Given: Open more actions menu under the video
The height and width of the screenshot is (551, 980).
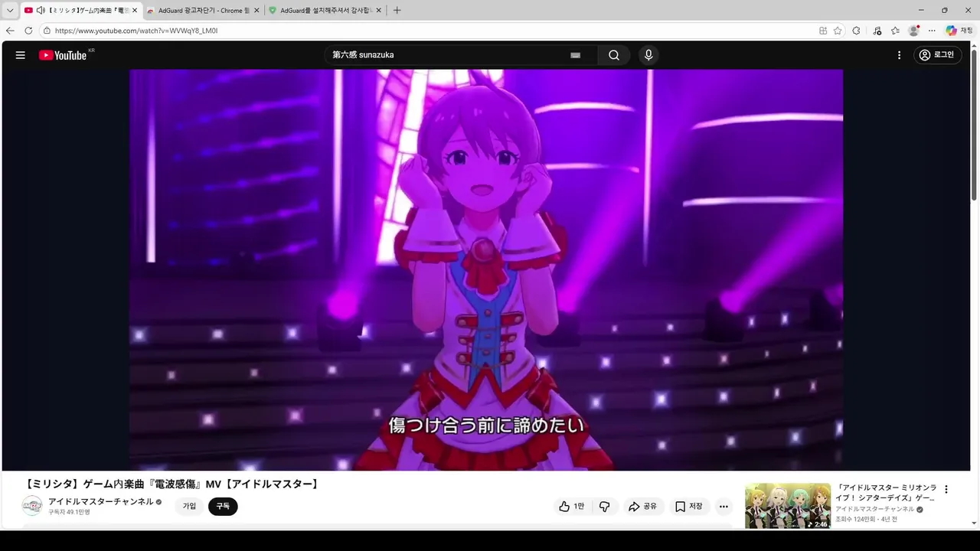Looking at the screenshot, I should (x=724, y=507).
